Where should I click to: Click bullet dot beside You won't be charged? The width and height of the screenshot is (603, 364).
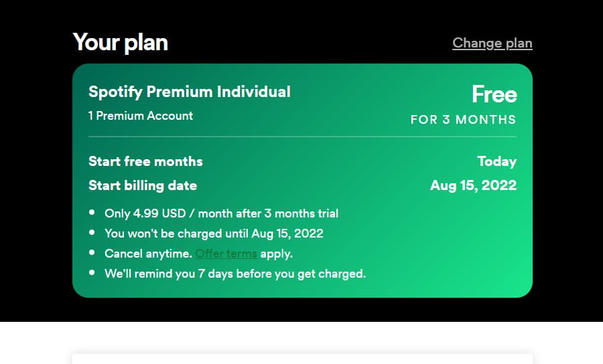pos(92,232)
